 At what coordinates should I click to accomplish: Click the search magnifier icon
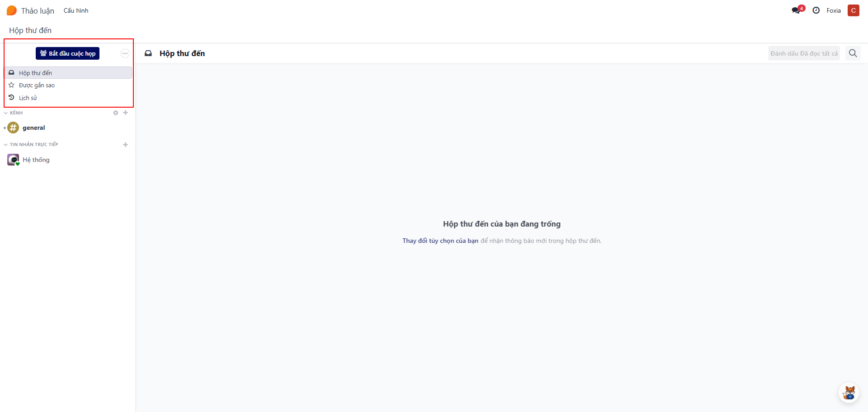[853, 53]
